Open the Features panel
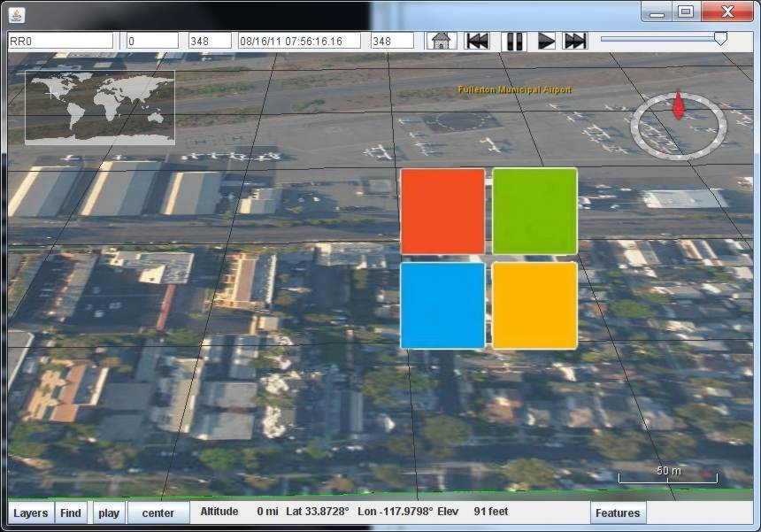Image resolution: width=761 pixels, height=532 pixels. (618, 513)
